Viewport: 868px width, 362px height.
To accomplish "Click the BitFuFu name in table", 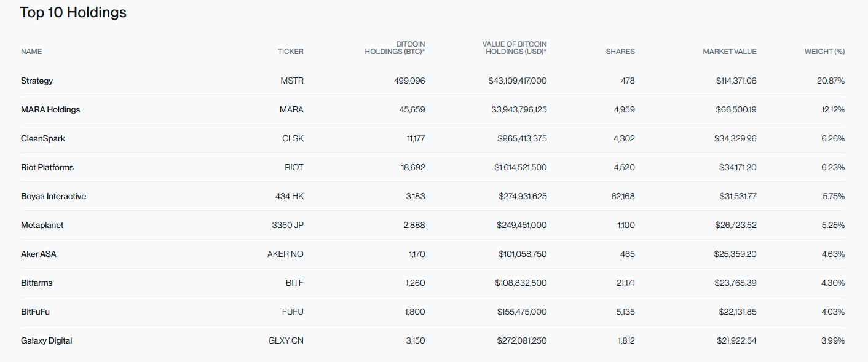I will pyautogui.click(x=36, y=312).
